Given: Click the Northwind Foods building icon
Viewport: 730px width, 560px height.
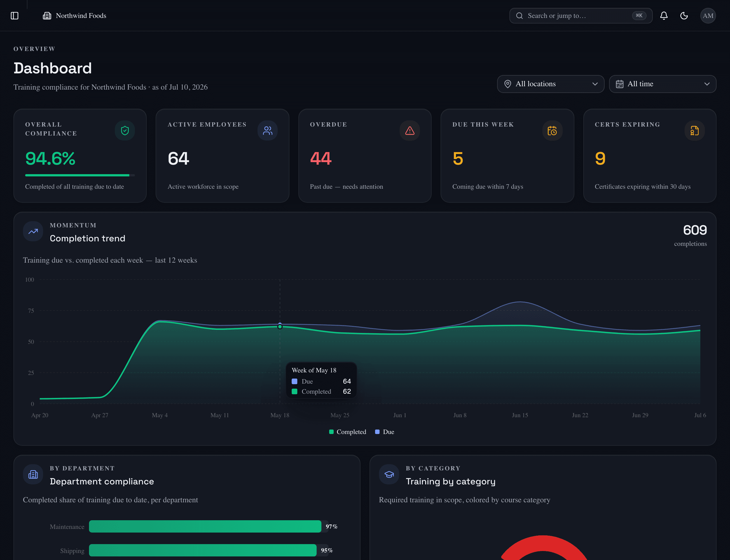Looking at the screenshot, I should [x=47, y=16].
